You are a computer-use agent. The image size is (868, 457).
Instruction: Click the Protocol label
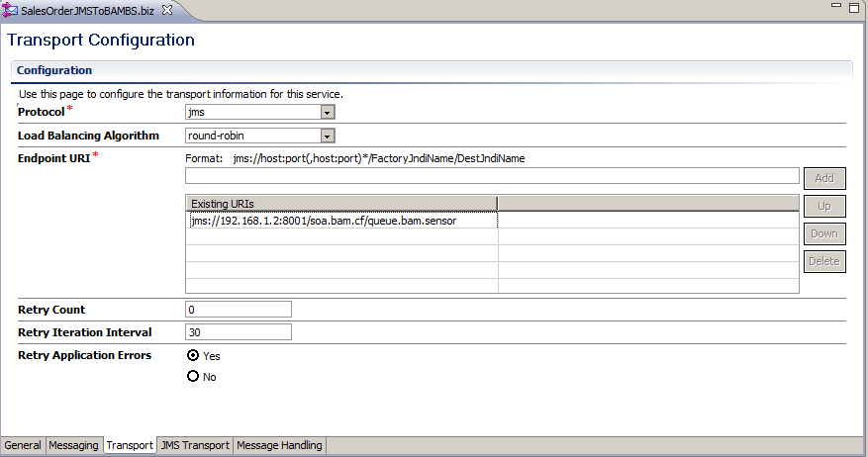coord(41,112)
